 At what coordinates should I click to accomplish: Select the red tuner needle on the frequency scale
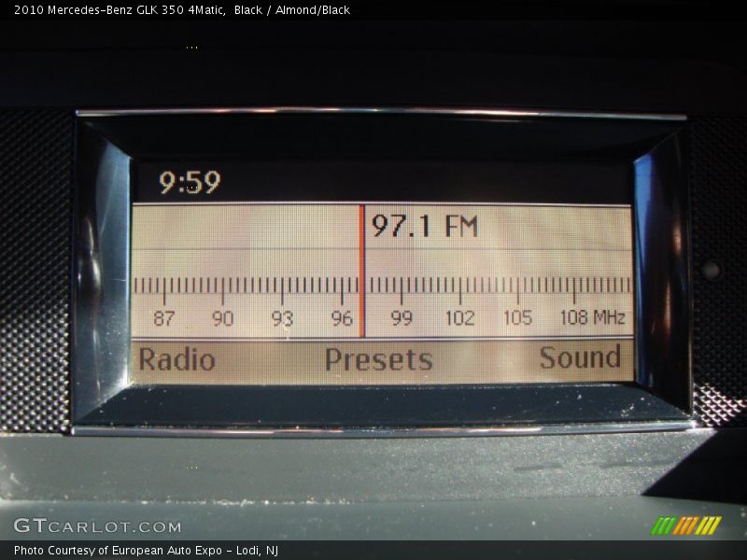click(x=362, y=271)
